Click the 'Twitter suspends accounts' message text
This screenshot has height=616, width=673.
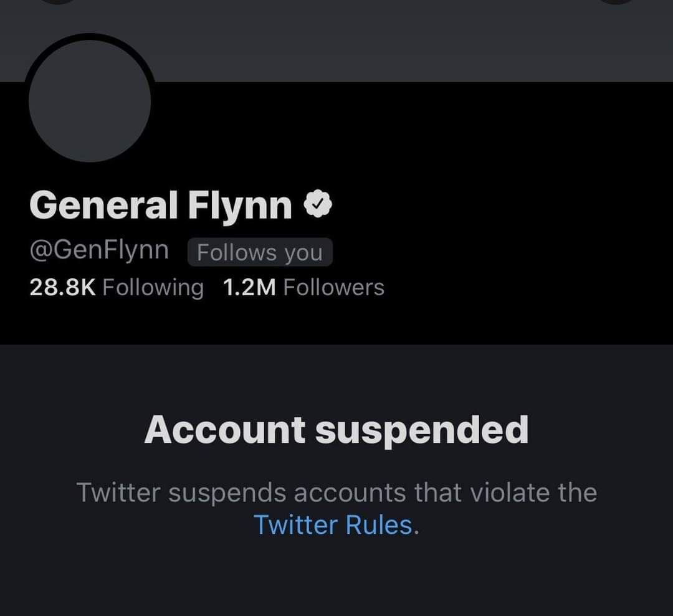click(x=336, y=493)
